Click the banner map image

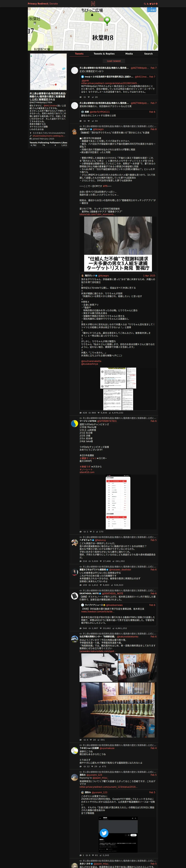point(93,29)
